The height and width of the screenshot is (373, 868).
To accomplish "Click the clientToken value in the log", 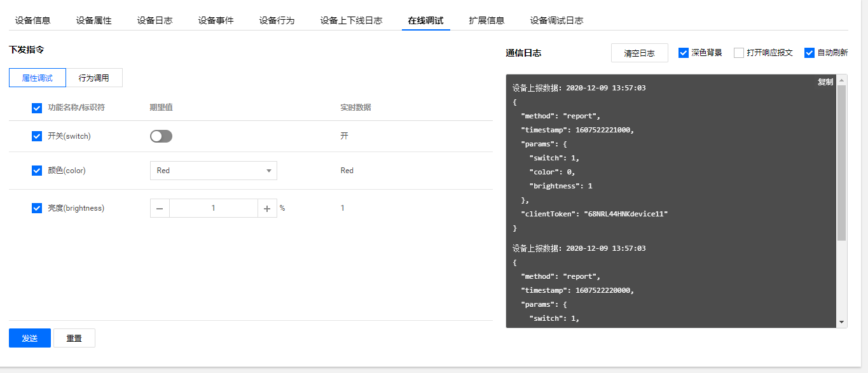I will click(626, 214).
